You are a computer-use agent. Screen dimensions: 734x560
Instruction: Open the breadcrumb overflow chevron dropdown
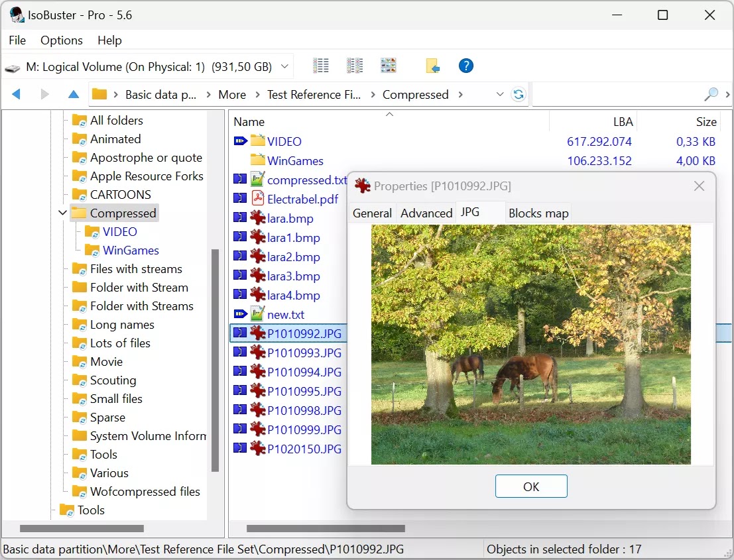coord(501,94)
